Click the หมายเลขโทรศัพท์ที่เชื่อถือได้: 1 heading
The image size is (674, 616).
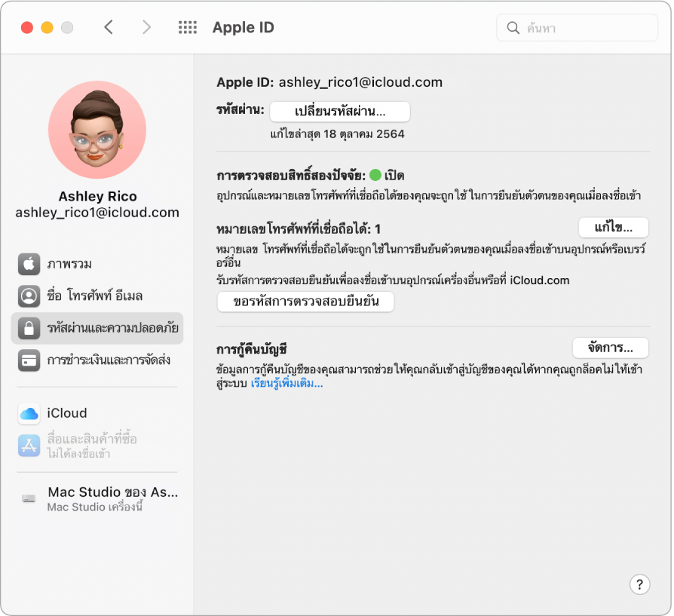tap(299, 228)
